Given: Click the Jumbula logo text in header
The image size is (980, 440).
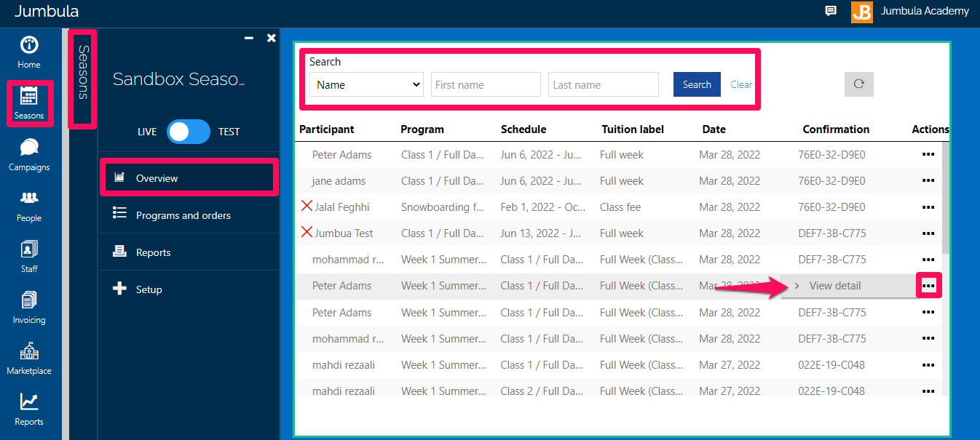Looking at the screenshot, I should [47, 12].
